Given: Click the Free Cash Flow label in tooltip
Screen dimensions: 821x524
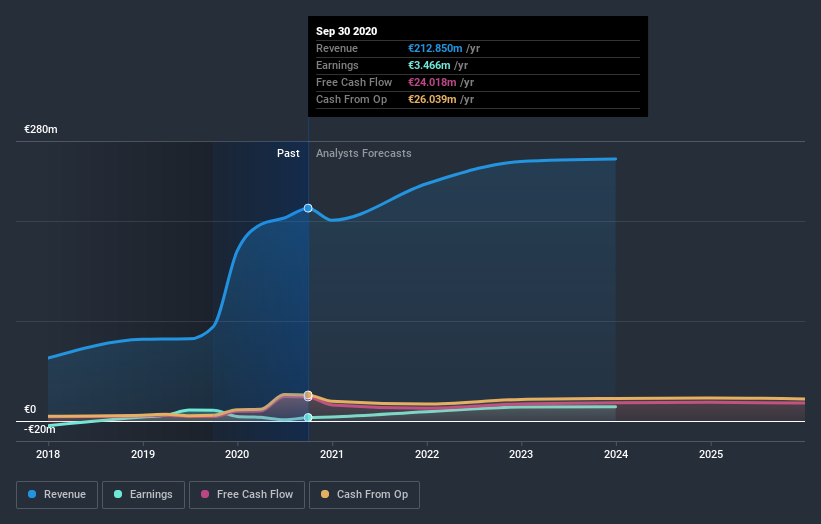Looking at the screenshot, I should pos(354,82).
